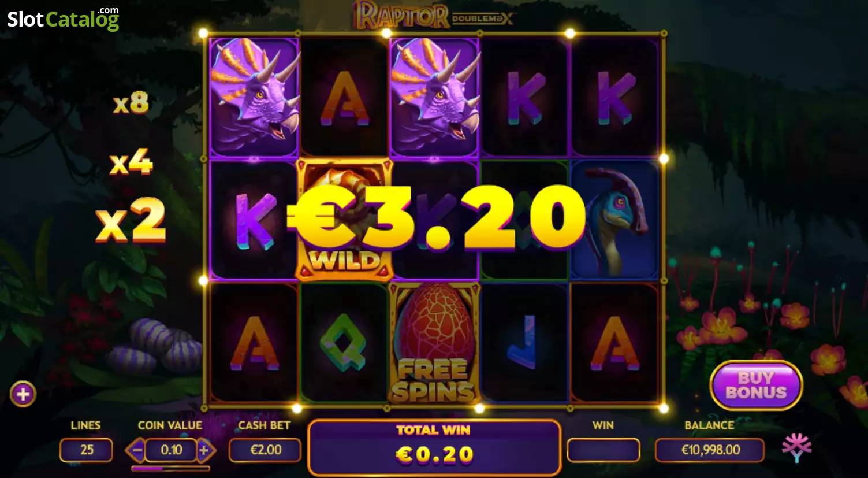Screen dimensions: 868x478
Task: Click the empty Win display box
Action: coord(603,450)
